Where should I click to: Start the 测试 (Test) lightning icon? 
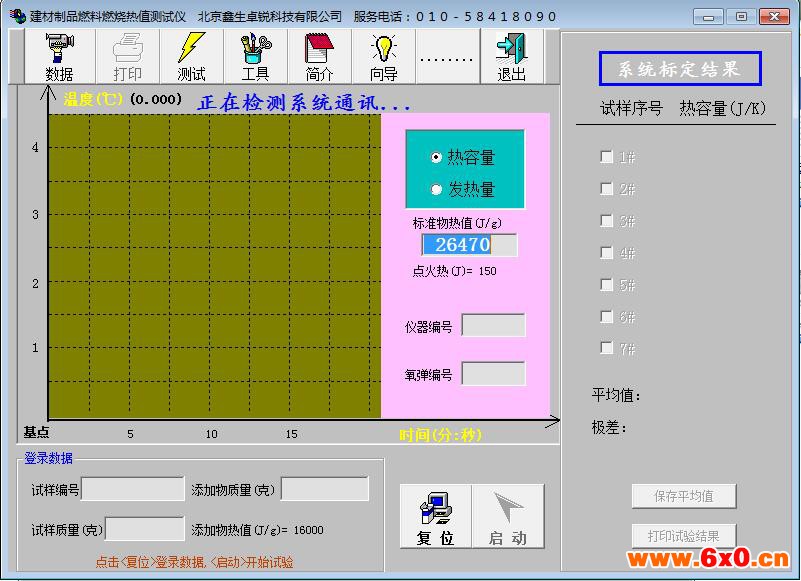[192, 56]
